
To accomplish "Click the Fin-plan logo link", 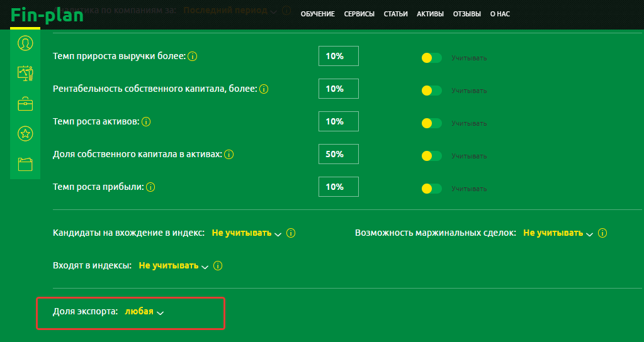I will (x=47, y=15).
